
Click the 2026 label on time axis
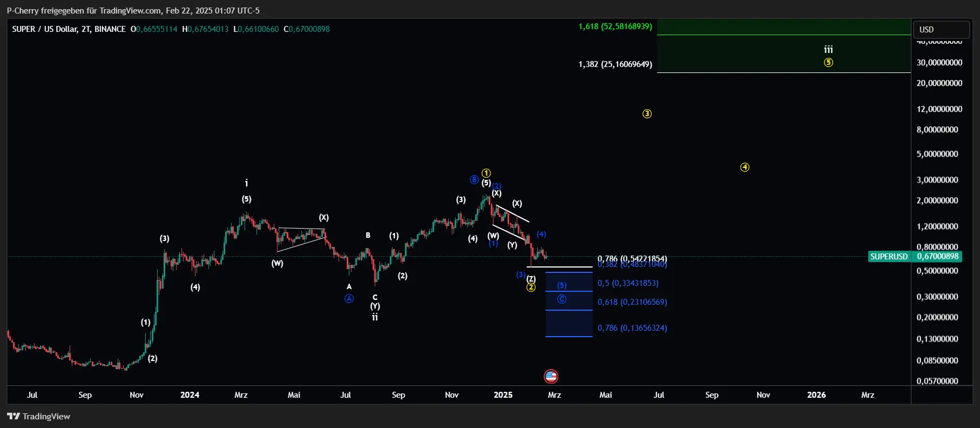[816, 395]
